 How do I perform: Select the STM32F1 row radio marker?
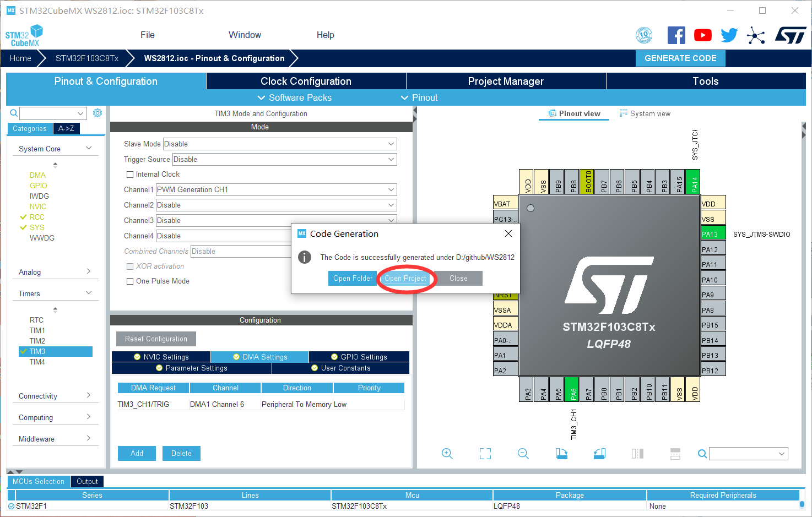tap(11, 506)
